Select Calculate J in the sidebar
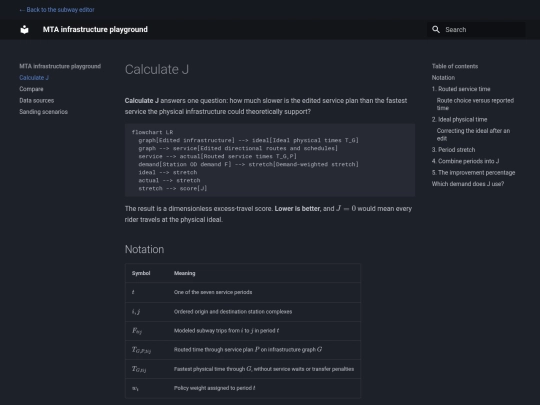Image resolution: width=540 pixels, height=405 pixels. point(34,77)
